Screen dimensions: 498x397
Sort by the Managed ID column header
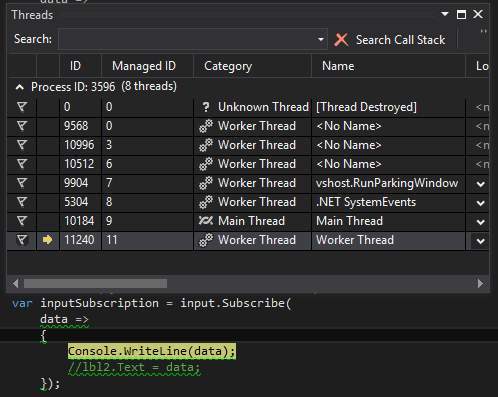click(x=147, y=66)
